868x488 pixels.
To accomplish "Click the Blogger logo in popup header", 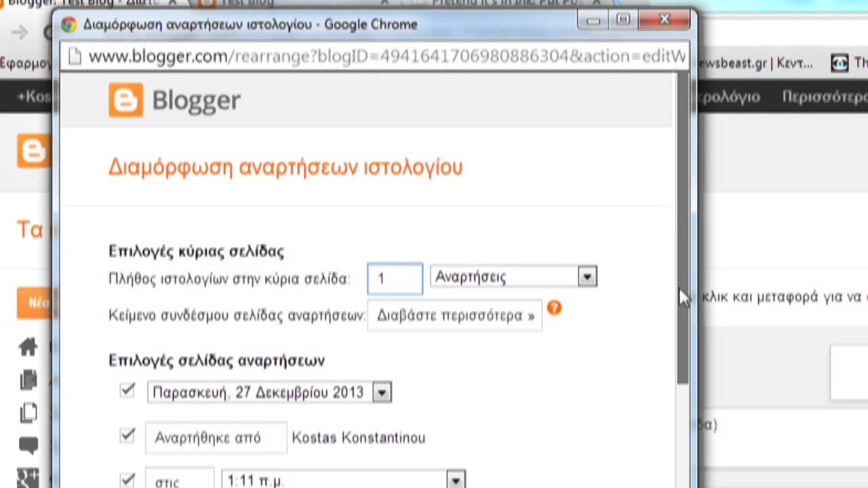I will point(174,100).
